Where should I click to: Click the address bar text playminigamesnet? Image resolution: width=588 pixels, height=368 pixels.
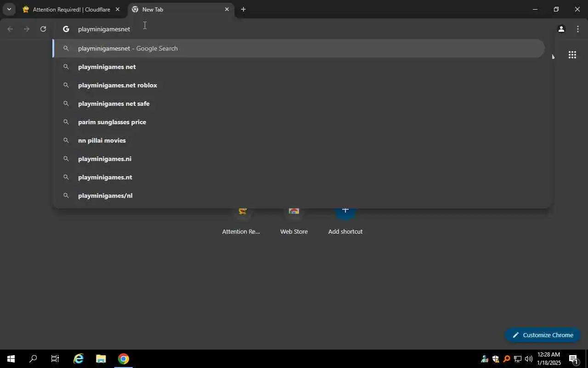104,29
